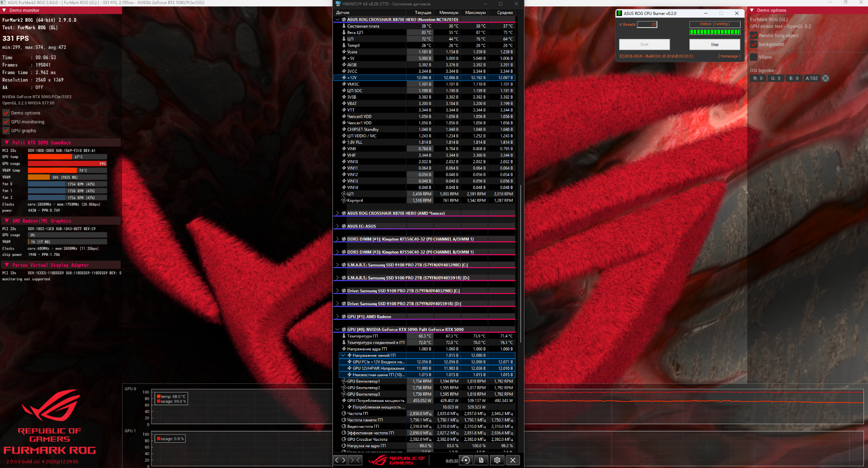Click the HWiNFO title bar app icon
This screenshot has height=468, width=868.
point(338,4)
